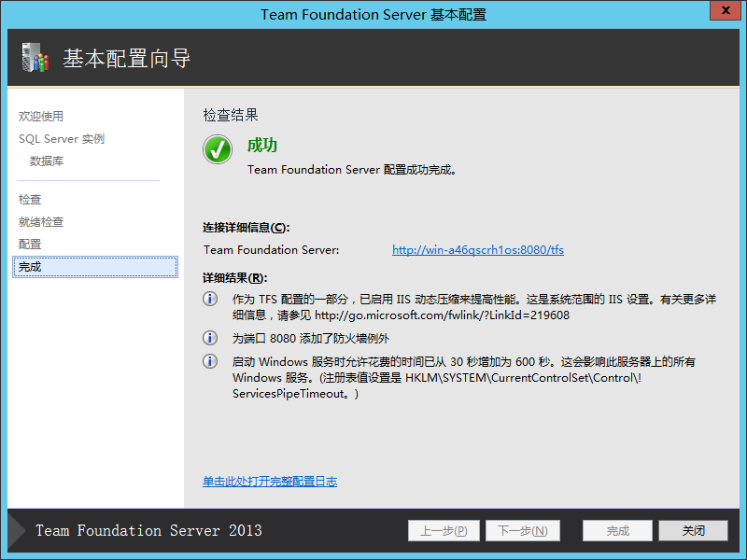Click the 下一步(N) button
747x560 pixels.
coord(523,530)
